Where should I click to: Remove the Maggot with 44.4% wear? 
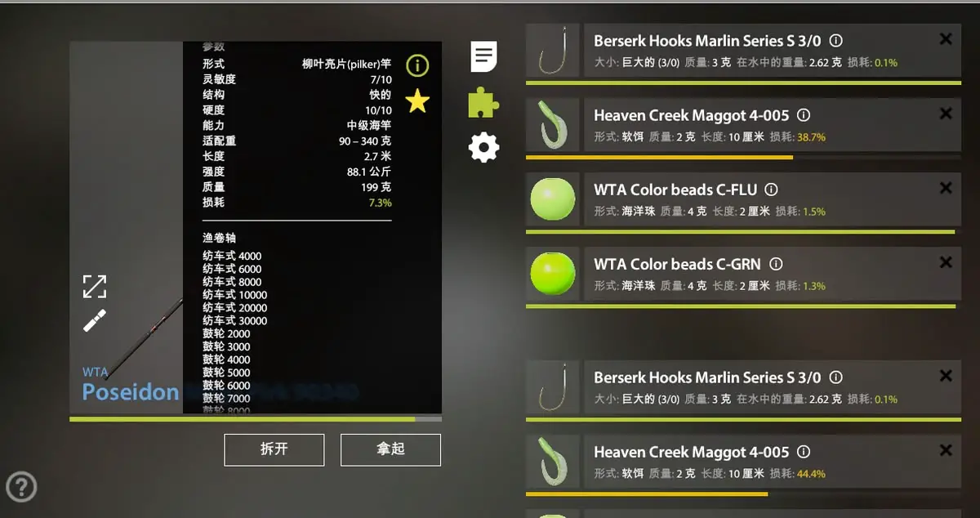pyautogui.click(x=946, y=450)
